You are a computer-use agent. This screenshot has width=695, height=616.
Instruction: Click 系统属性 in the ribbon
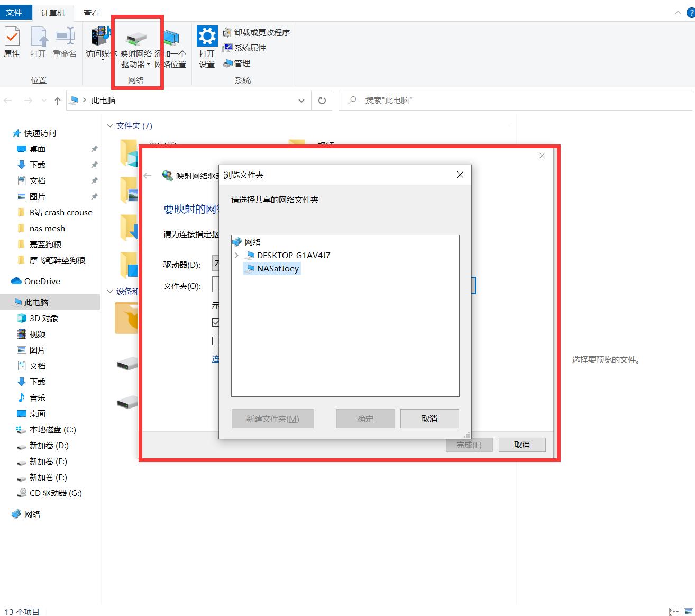coord(244,48)
